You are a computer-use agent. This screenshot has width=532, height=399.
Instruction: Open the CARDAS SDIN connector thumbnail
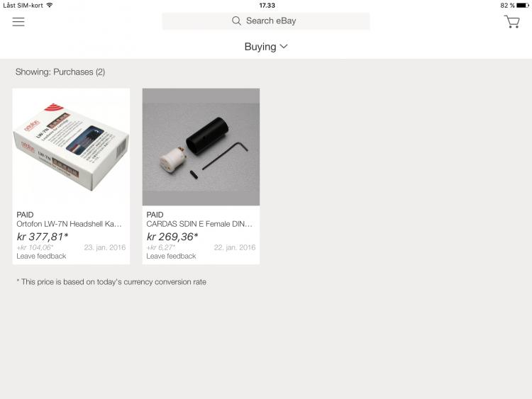tap(201, 147)
